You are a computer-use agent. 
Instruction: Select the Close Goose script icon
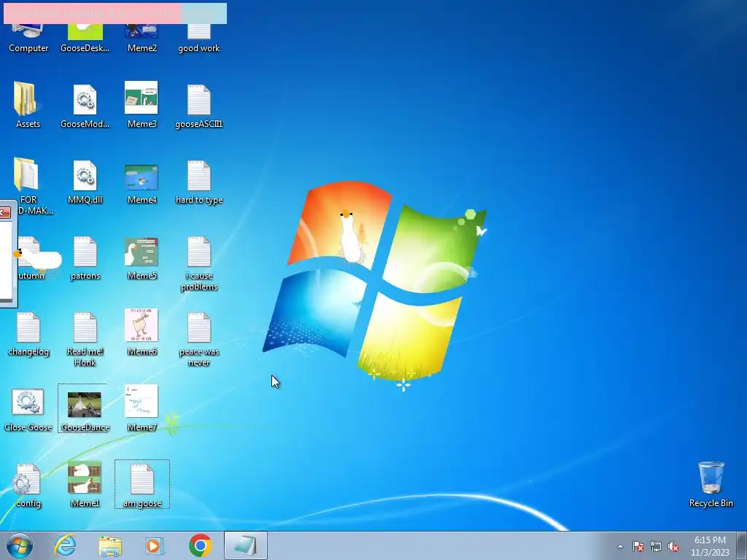point(28,410)
